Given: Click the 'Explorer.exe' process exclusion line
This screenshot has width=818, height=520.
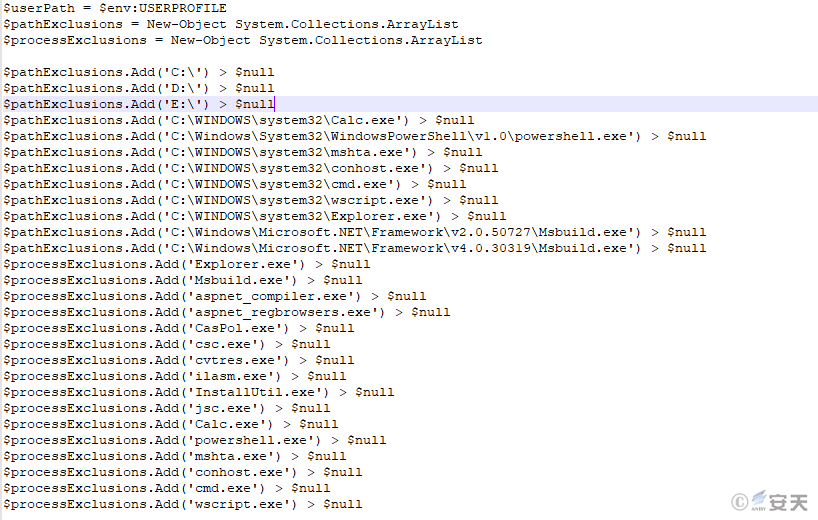Looking at the screenshot, I should coord(187,264).
